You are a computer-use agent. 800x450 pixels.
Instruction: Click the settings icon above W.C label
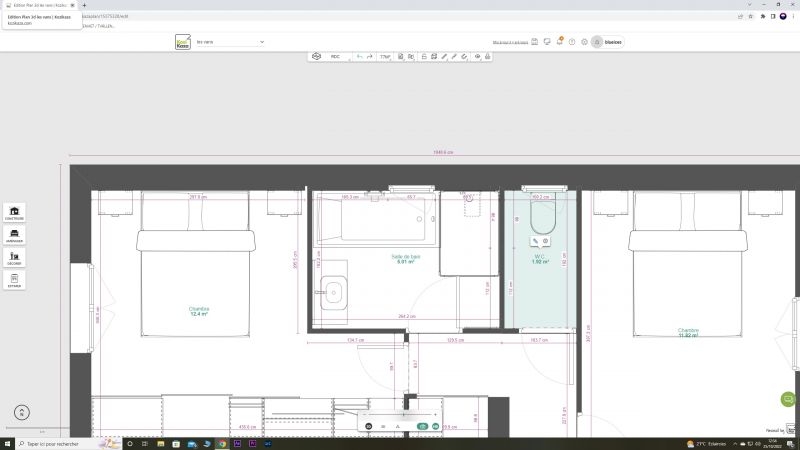pyautogui.click(x=545, y=241)
